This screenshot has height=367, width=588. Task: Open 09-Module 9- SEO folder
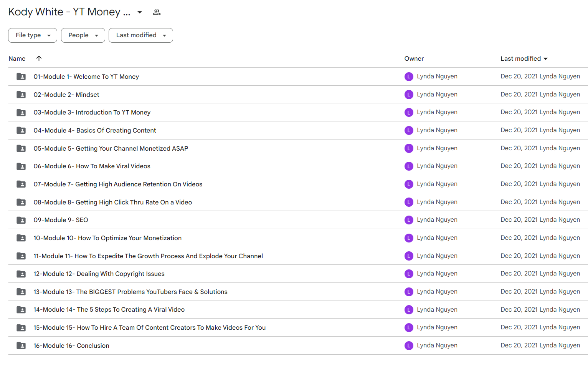(61, 220)
